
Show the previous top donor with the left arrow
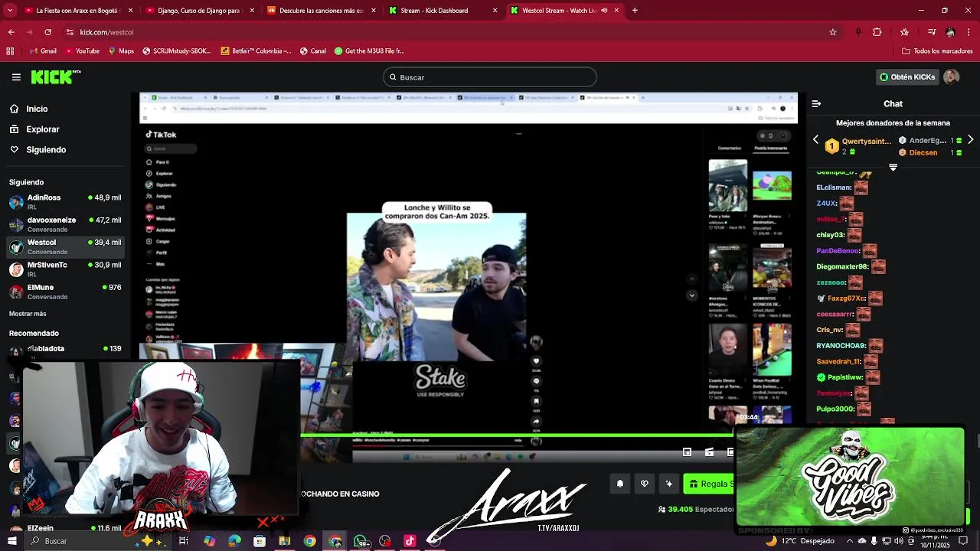815,140
